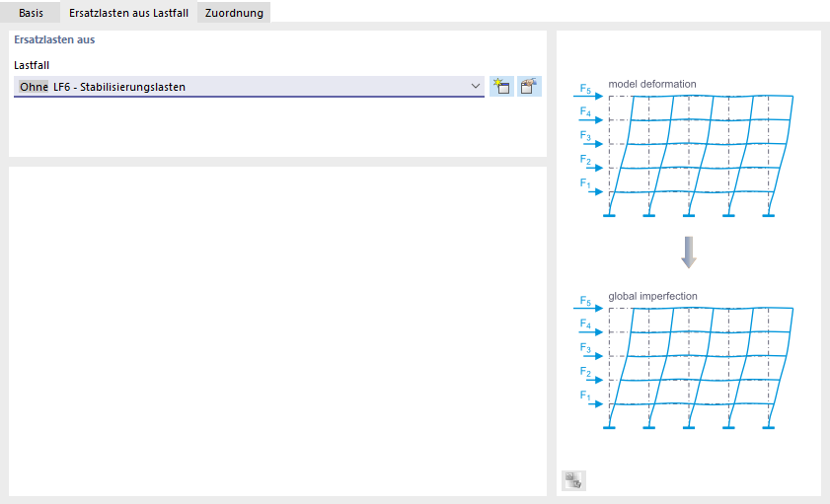Select the Ersatzlasten aus Lastfall tab
Screen dimensions: 830x504
[128, 13]
